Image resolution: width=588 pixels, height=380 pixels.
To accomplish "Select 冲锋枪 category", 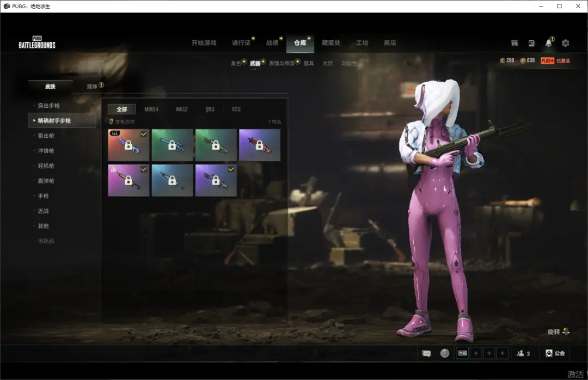I will (x=46, y=151).
